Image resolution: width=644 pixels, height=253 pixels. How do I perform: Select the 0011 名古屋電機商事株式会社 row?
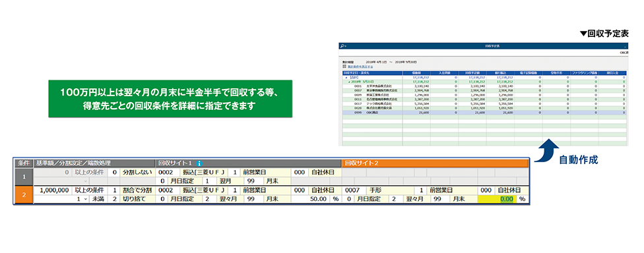[x=484, y=99]
